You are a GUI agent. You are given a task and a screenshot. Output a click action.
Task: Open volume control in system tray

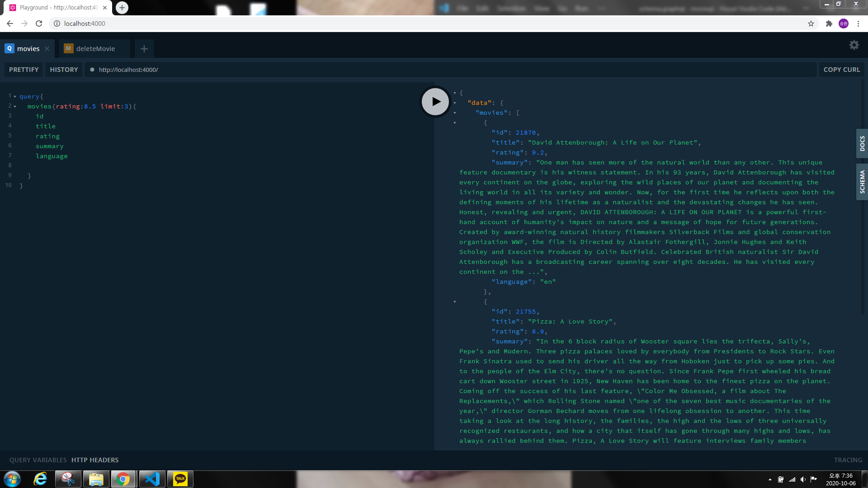tap(803, 479)
